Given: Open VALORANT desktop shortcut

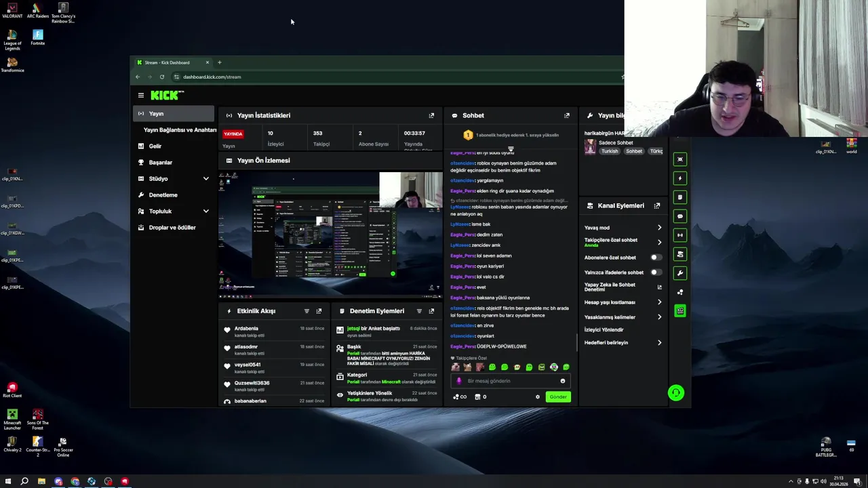Looking at the screenshot, I should 12,11.
